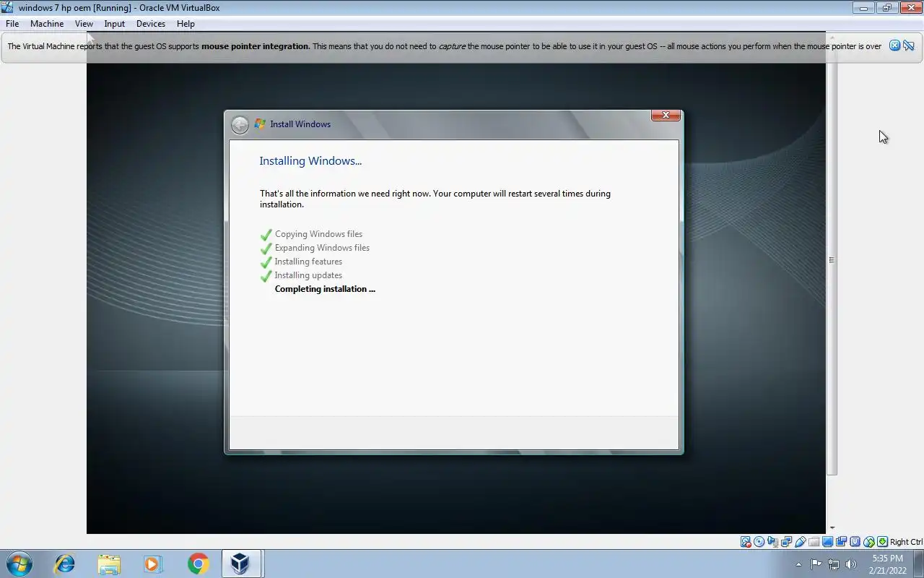Click the shared folders status icon
This screenshot has width=924, height=578.
[814, 542]
